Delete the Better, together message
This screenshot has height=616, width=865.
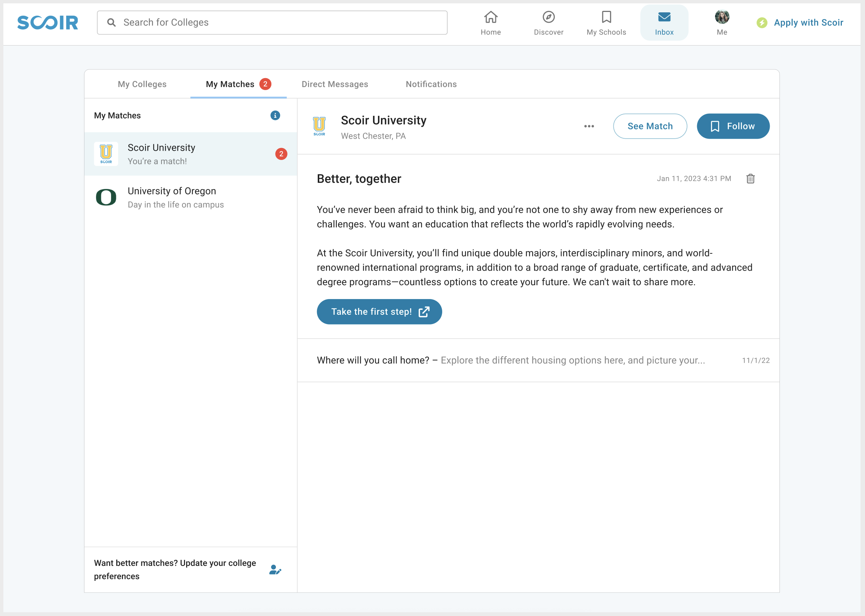pos(750,179)
